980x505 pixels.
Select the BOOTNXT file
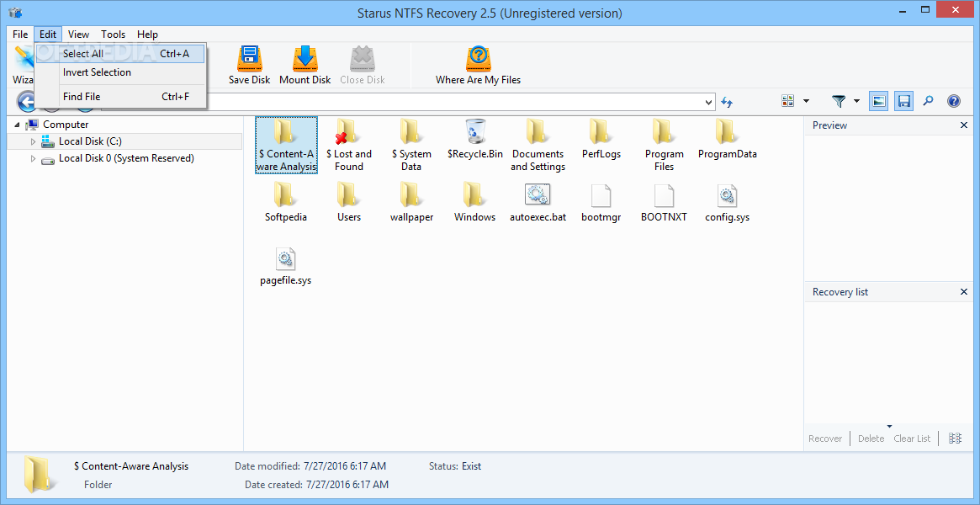[664, 203]
